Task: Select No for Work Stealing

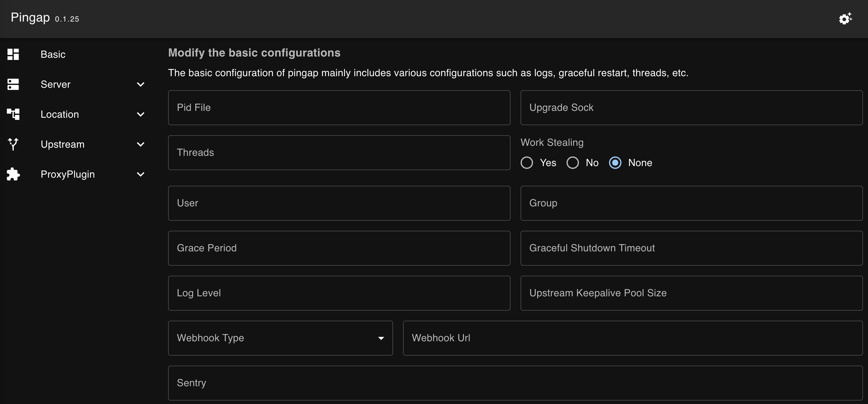Action: [x=572, y=163]
